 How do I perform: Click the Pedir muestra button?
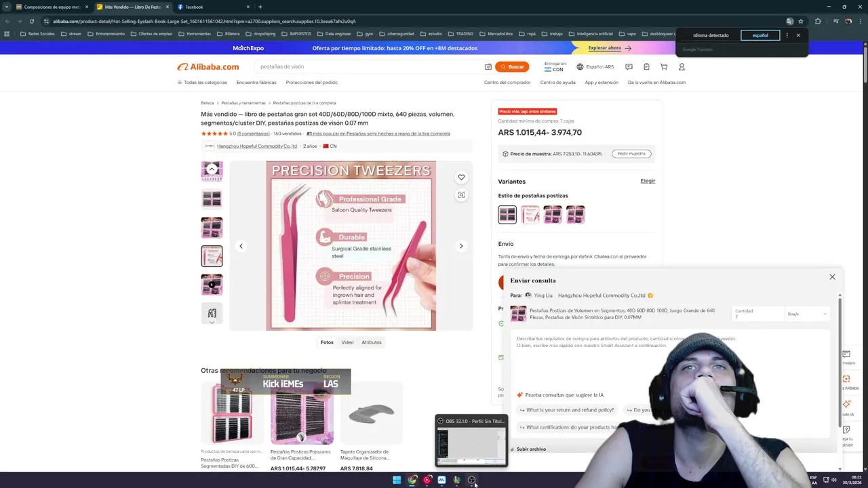pyautogui.click(x=631, y=154)
